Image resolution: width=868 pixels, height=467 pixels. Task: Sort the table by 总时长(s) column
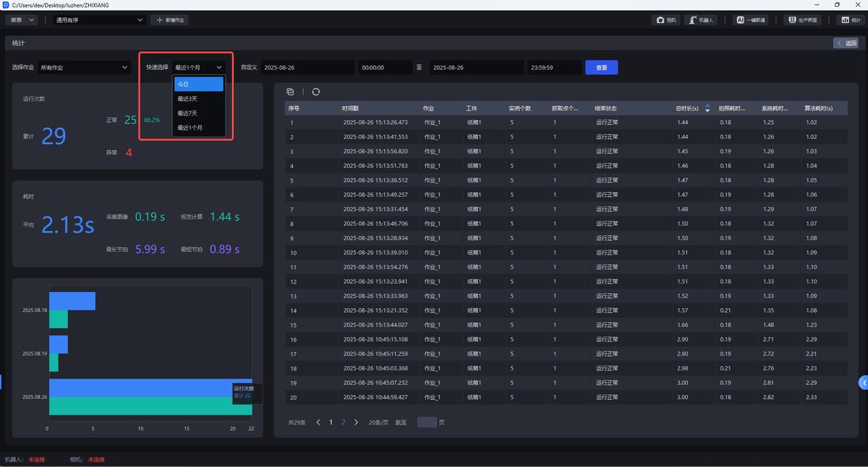pyautogui.click(x=707, y=108)
